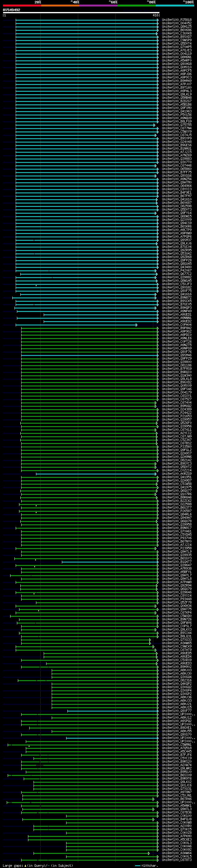This screenshot has width=197, height=868.
Task: Select label UniRef100_Q70AP5
Action: [177, 47]
